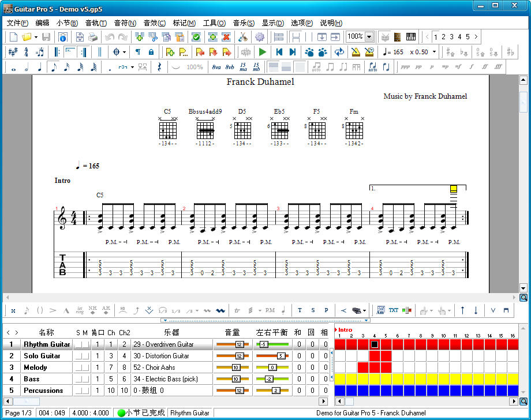
Task: Enable loop playback
Action: coord(339,52)
